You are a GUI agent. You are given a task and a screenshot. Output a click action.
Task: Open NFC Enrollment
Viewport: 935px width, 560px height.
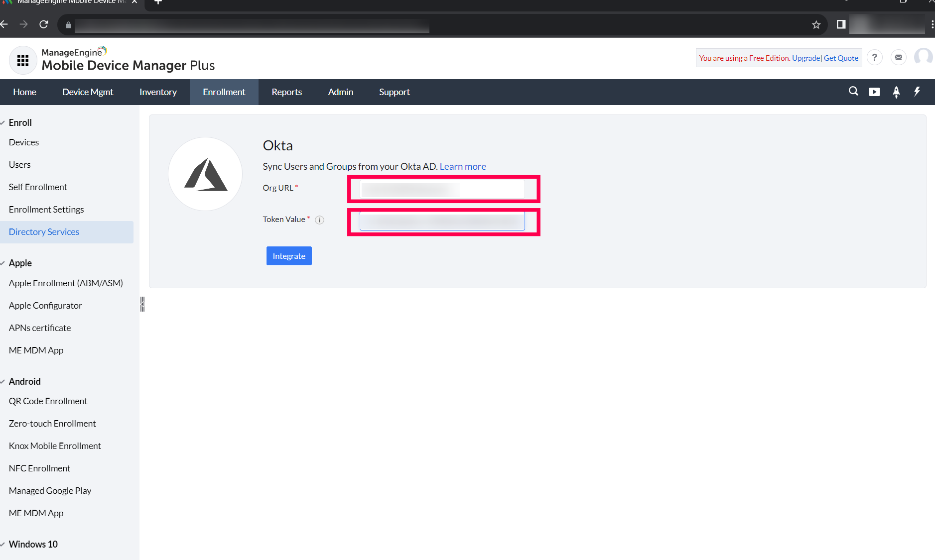tap(40, 468)
